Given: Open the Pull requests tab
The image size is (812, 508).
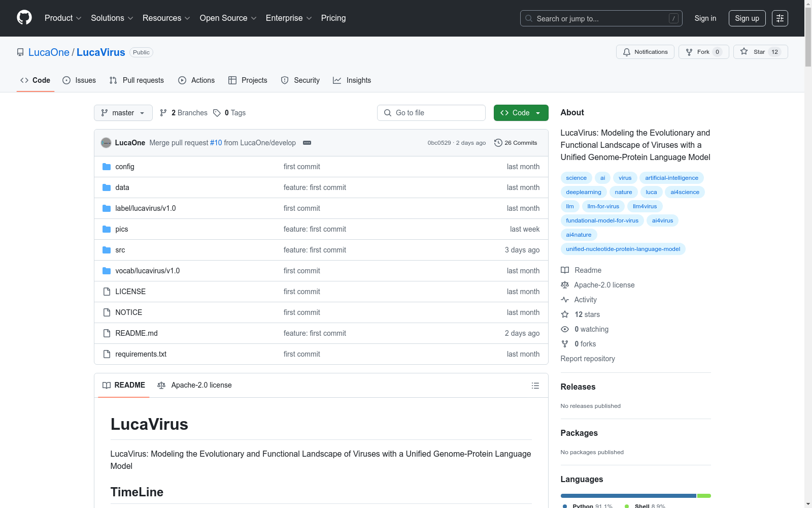Looking at the screenshot, I should [x=137, y=80].
